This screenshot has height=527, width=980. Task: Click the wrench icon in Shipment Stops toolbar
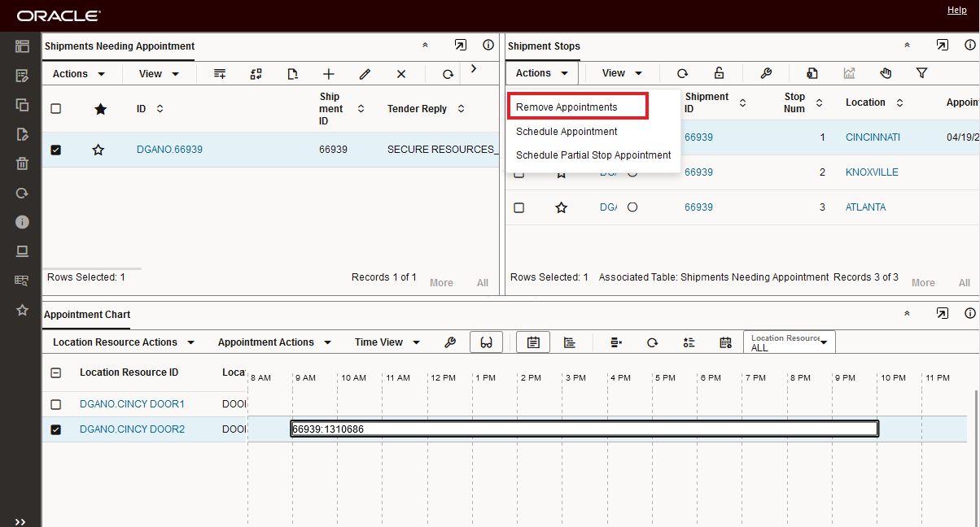(766, 73)
